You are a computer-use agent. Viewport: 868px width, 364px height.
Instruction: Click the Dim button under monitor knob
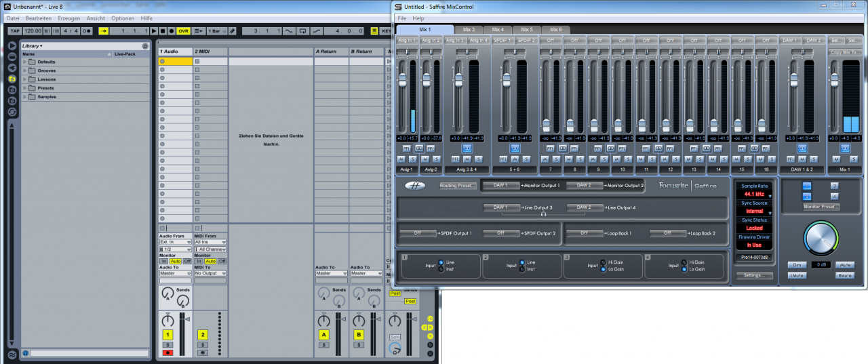coord(797,264)
